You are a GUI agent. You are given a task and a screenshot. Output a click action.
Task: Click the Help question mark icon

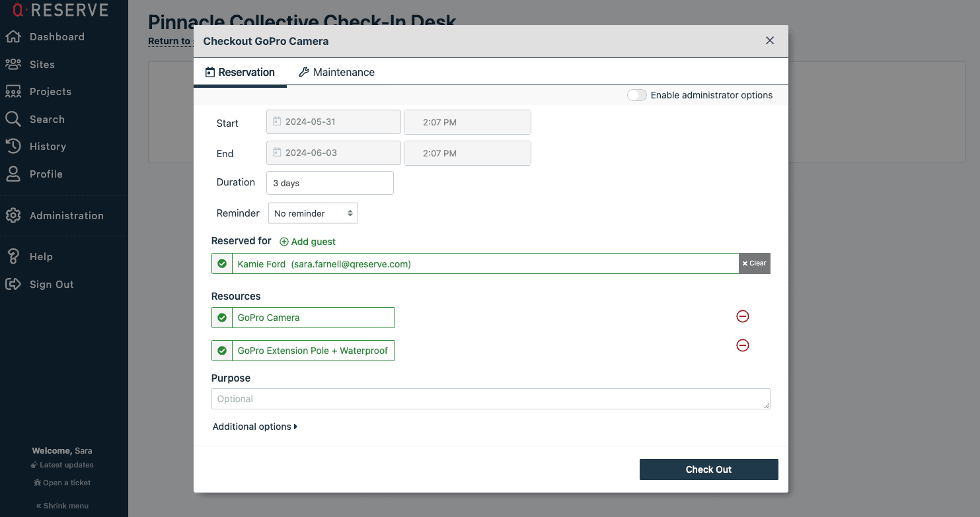pyautogui.click(x=13, y=257)
